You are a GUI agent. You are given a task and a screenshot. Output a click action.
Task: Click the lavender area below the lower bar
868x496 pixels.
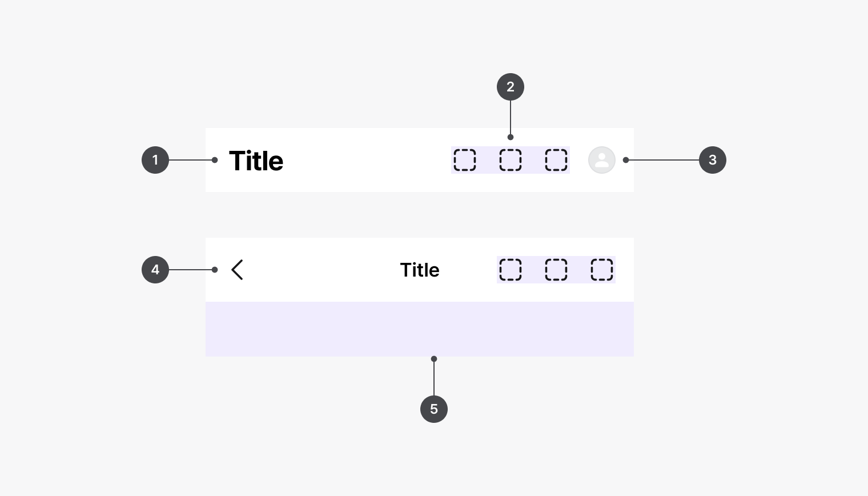420,329
